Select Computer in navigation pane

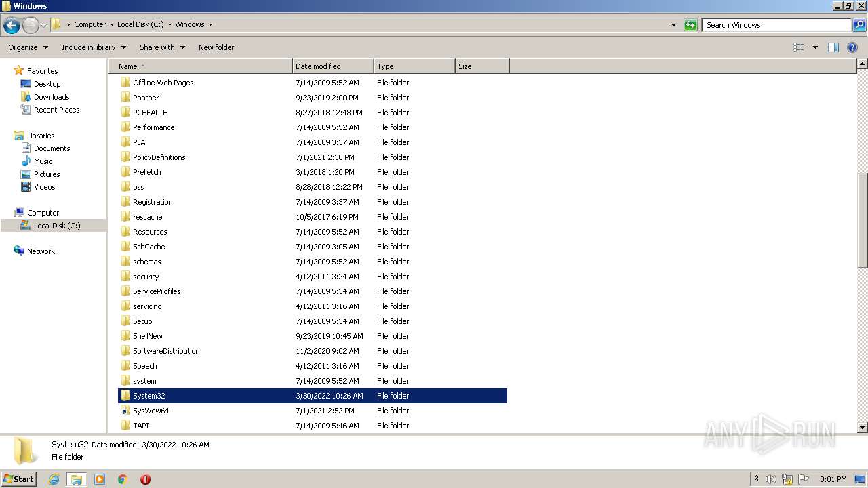pyautogui.click(x=43, y=213)
